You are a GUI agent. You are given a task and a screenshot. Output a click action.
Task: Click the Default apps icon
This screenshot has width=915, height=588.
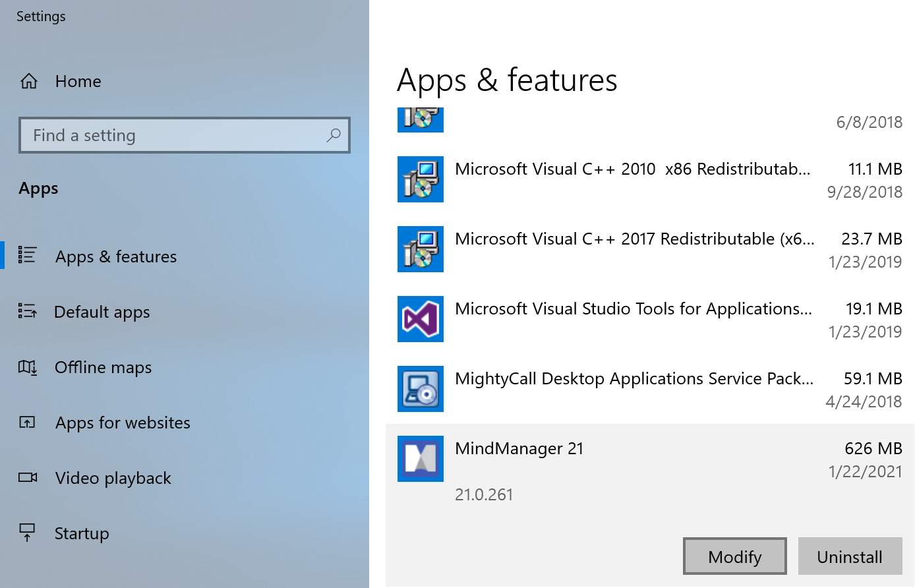point(27,310)
